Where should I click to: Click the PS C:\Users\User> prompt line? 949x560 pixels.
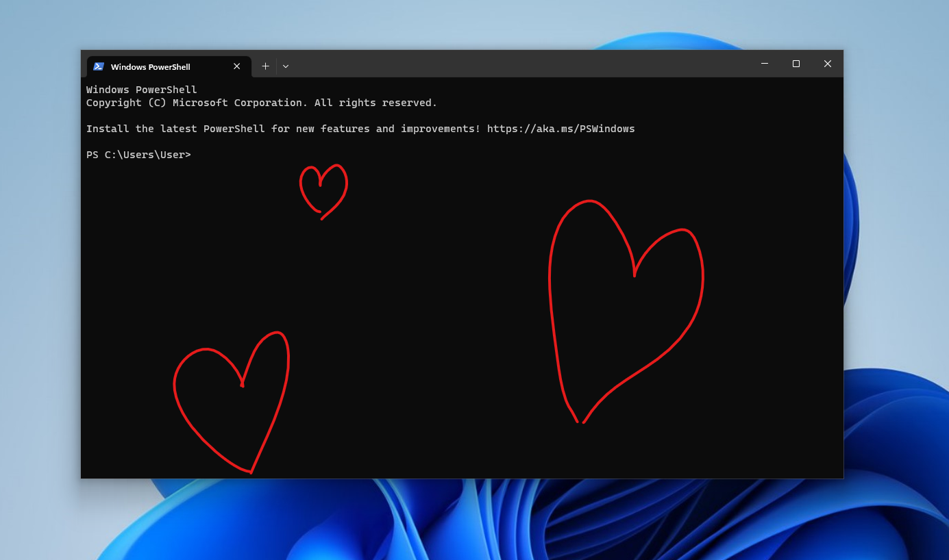click(138, 155)
